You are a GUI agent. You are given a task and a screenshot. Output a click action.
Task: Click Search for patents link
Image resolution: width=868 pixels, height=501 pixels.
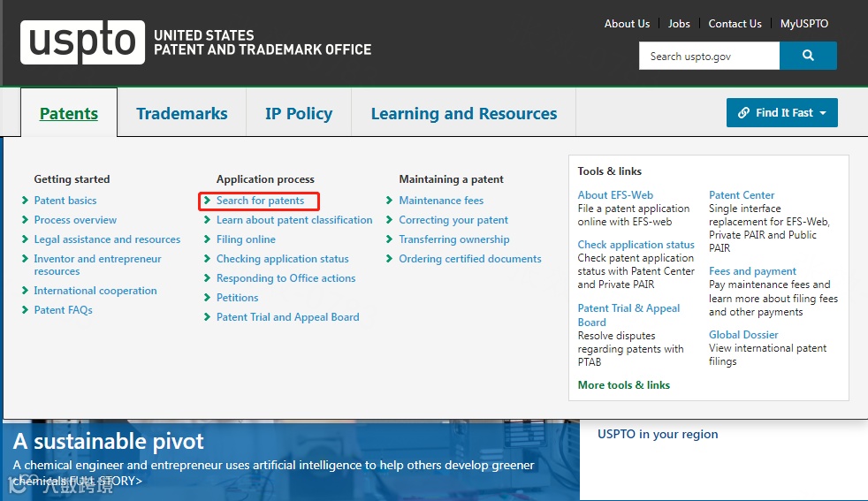pyautogui.click(x=260, y=201)
